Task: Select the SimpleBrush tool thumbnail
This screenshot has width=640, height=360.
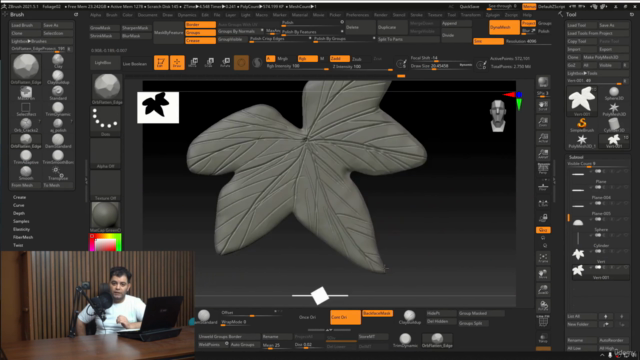Action: pos(582,125)
